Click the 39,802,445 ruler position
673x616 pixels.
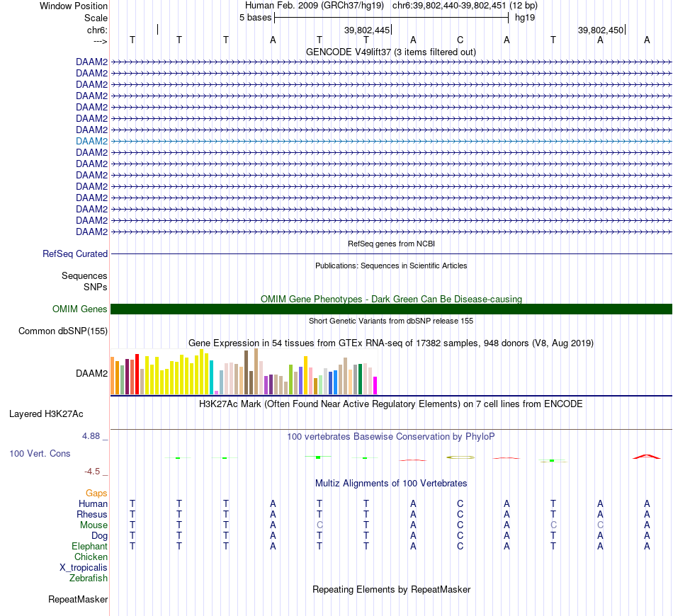pyautogui.click(x=367, y=30)
